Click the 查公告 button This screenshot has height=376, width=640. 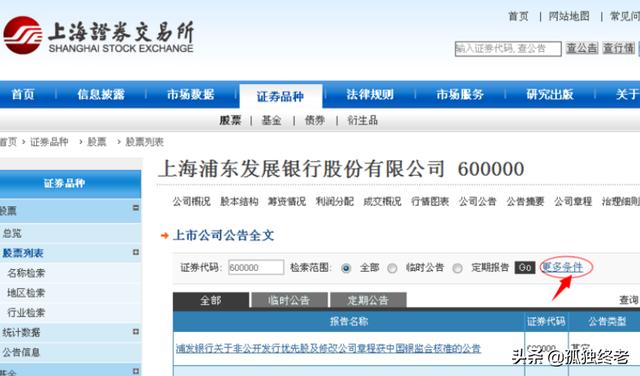click(582, 48)
